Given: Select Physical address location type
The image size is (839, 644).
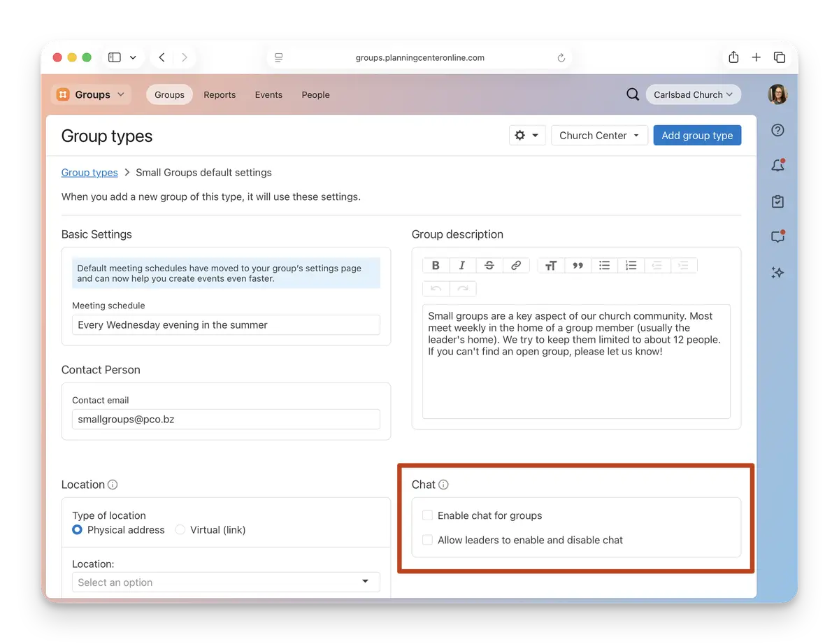Looking at the screenshot, I should [77, 530].
